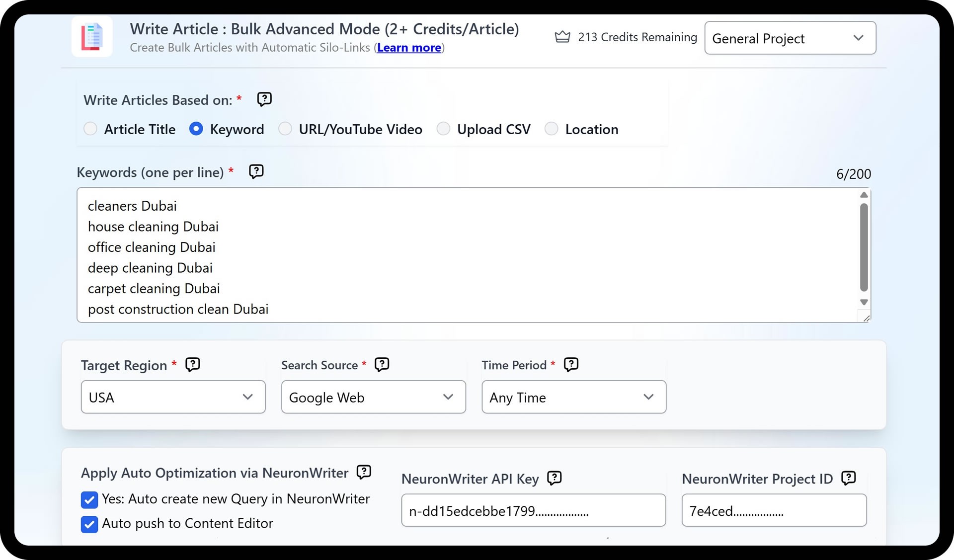Image resolution: width=954 pixels, height=560 pixels.
Task: Click the keyword line 'cleaners Dubai'
Action: point(132,206)
